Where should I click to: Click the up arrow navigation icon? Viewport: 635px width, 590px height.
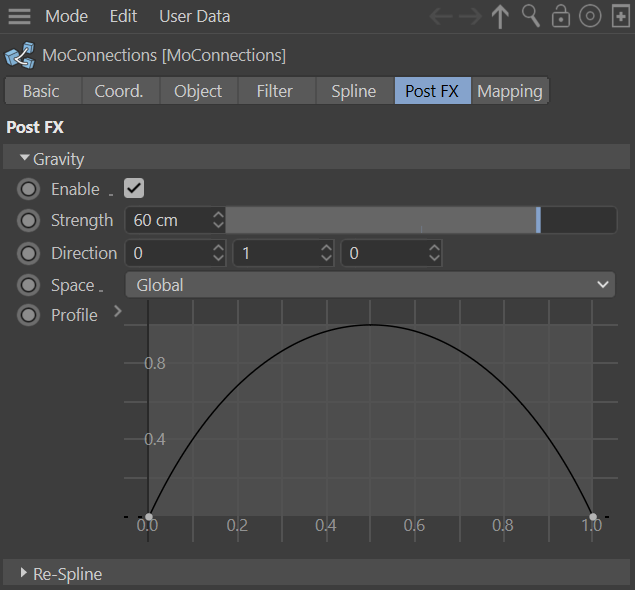tap(500, 17)
